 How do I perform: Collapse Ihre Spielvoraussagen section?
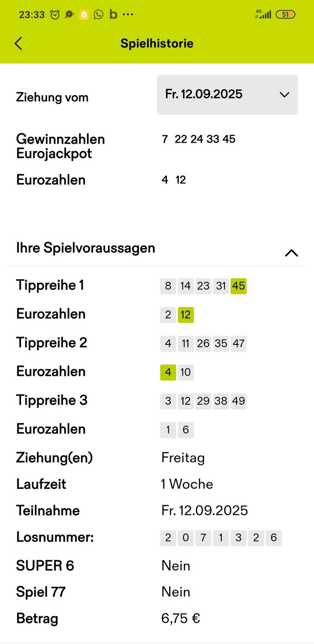click(x=291, y=253)
